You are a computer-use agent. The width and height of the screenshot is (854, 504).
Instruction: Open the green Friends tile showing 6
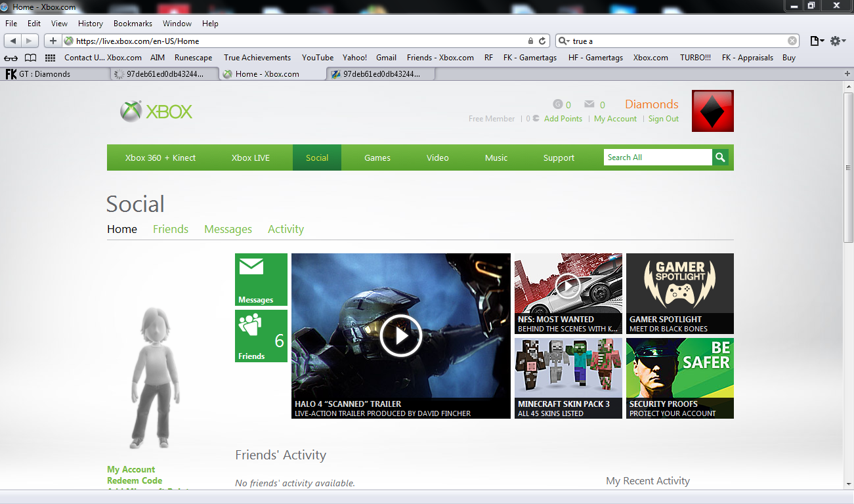pos(261,336)
